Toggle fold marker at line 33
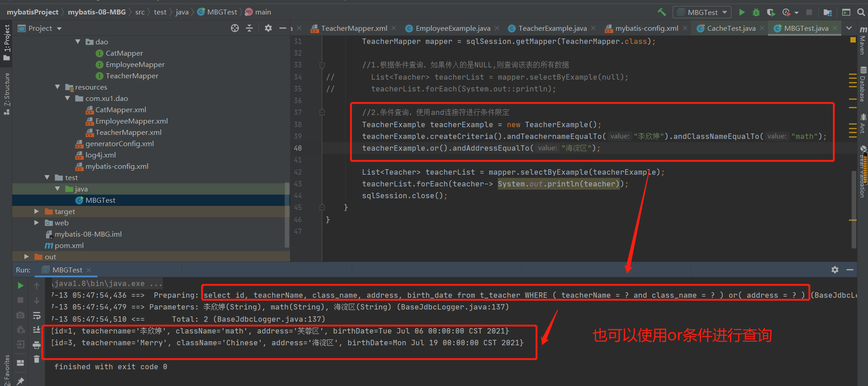 (x=322, y=65)
